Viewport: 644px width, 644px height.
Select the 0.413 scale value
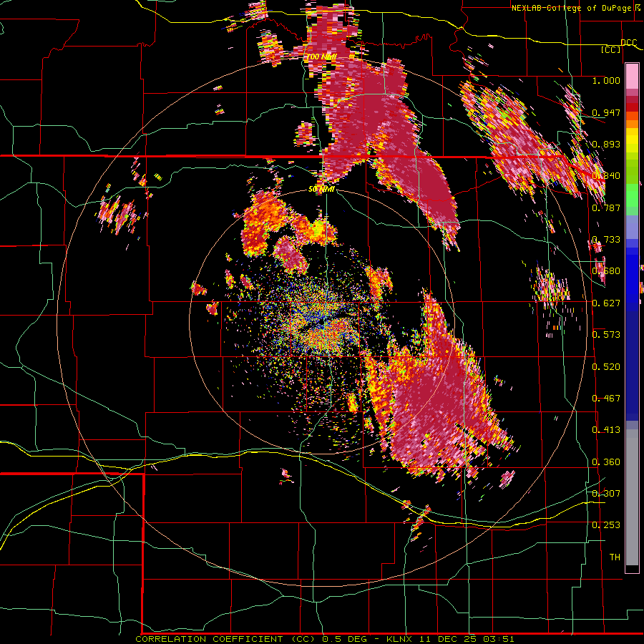606,430
